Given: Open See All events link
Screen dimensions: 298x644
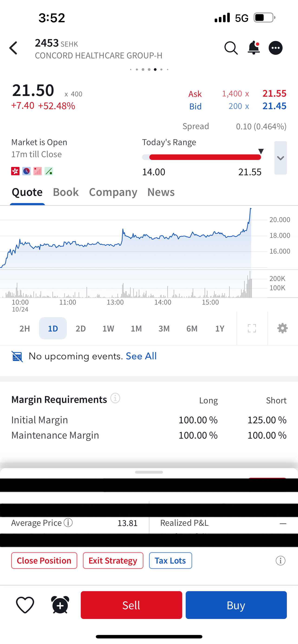Looking at the screenshot, I should [x=141, y=356].
